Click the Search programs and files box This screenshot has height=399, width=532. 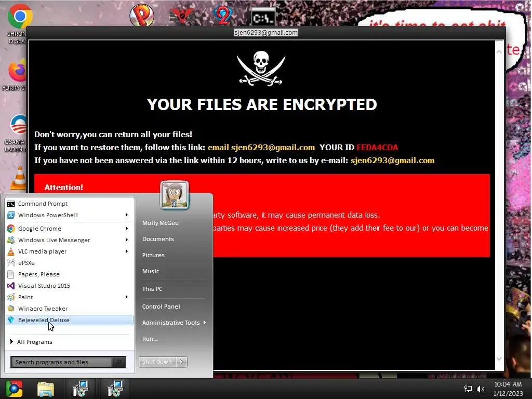[61, 362]
